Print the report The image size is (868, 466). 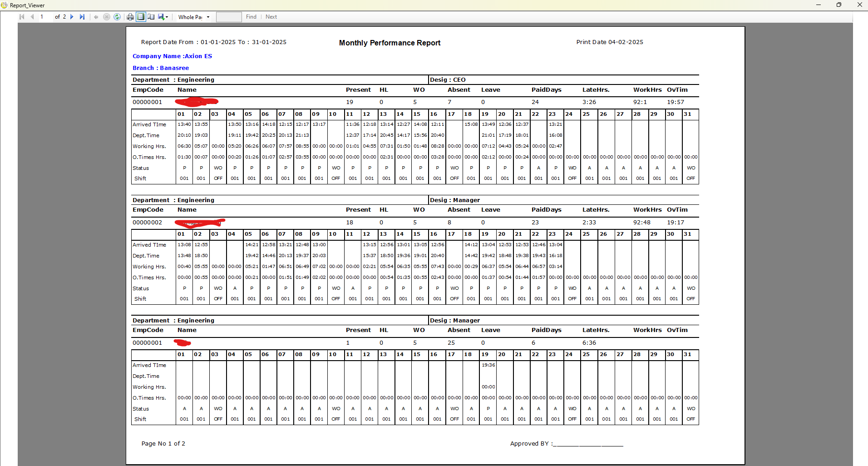(x=130, y=17)
